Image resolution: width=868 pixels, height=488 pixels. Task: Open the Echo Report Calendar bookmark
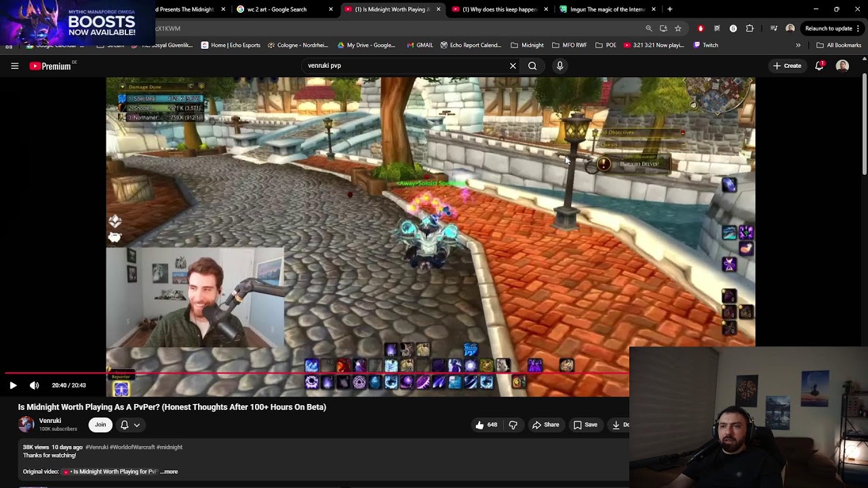click(471, 45)
